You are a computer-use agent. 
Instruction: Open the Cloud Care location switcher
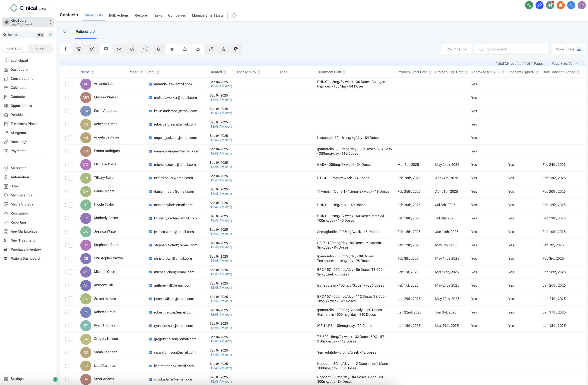(28, 22)
